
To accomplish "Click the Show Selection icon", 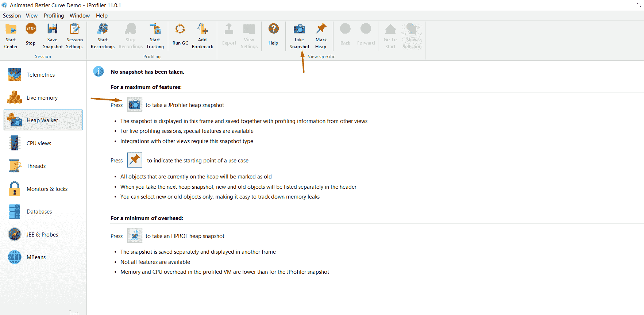I will tap(412, 36).
